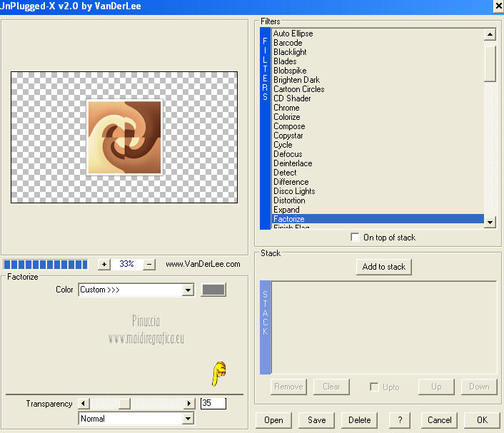Select Difference filter
Screen dimensions: 504x433
[x=378, y=182]
